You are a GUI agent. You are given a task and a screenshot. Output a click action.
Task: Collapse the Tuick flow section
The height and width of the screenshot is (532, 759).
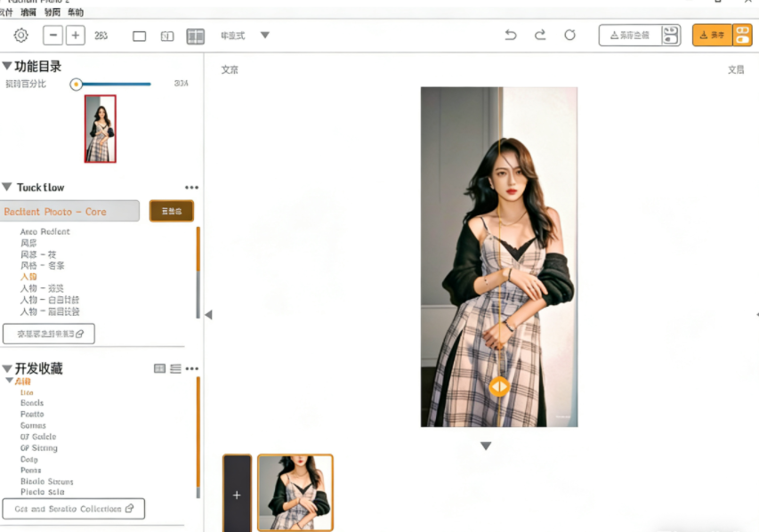pyautogui.click(x=7, y=187)
